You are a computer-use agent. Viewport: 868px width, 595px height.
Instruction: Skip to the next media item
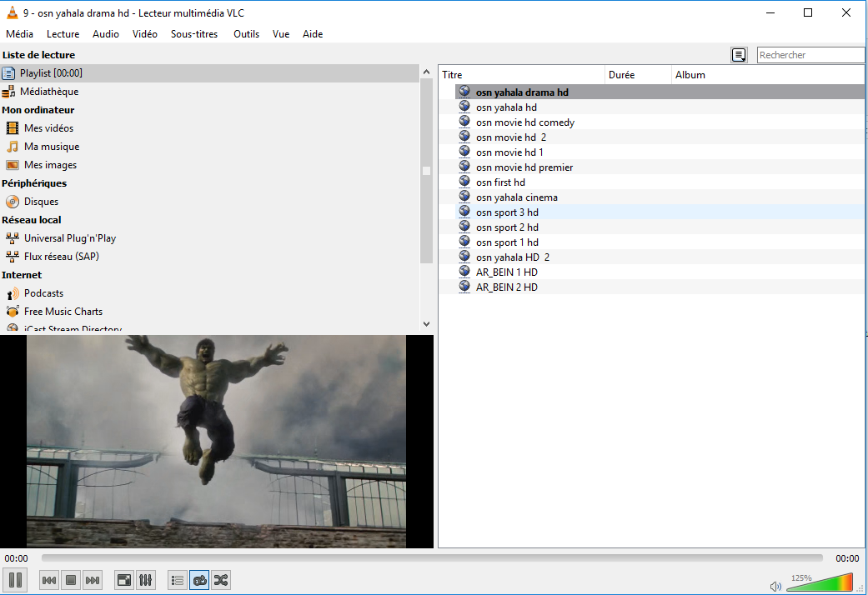pos(93,580)
